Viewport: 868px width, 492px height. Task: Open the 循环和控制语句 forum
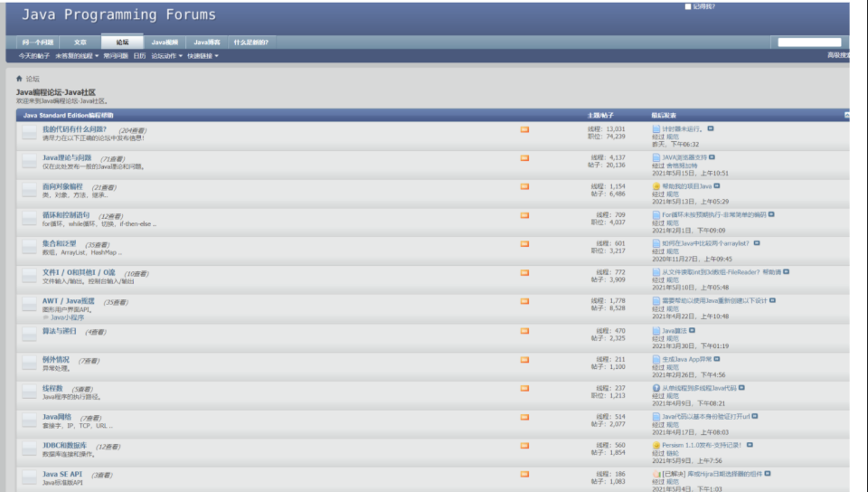coord(66,214)
